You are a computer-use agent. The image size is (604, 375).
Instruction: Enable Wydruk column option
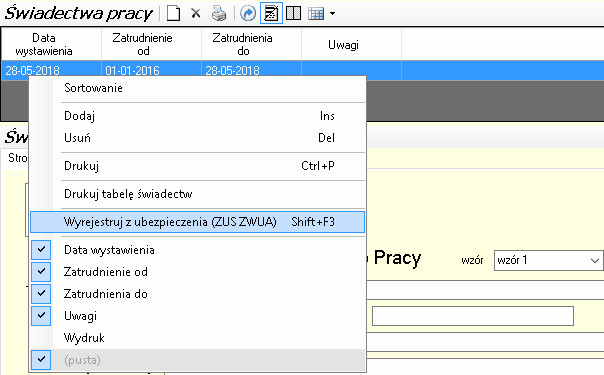[x=197, y=338]
